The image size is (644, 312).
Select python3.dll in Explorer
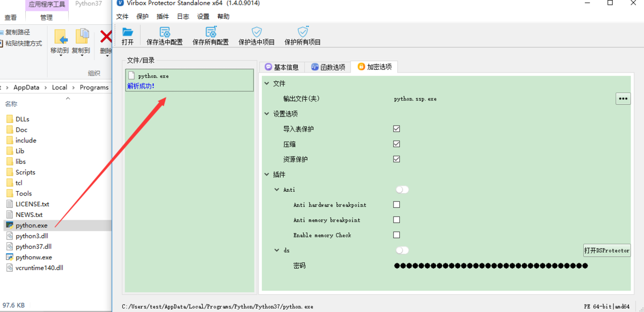(x=27, y=236)
